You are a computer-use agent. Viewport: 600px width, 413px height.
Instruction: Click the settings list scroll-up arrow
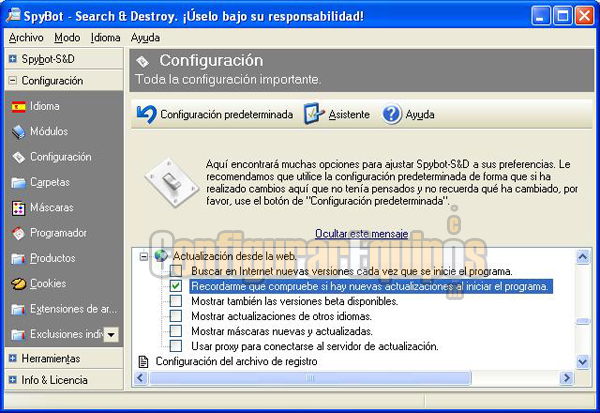582,256
